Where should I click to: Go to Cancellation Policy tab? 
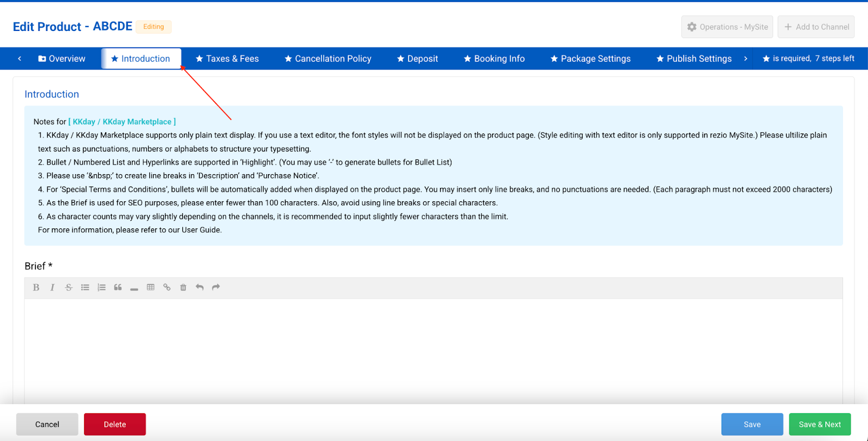(328, 59)
